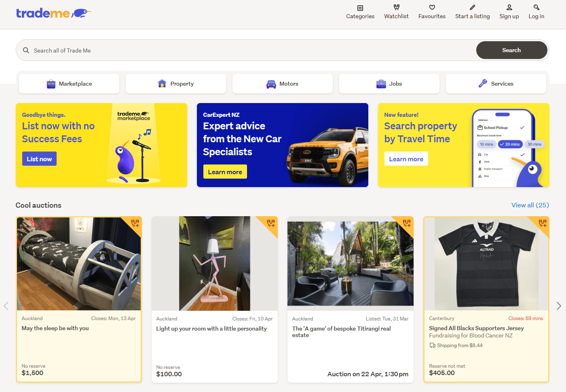Go back using the left carousel chevron
Viewport: 566px width, 392px height.
tap(6, 306)
